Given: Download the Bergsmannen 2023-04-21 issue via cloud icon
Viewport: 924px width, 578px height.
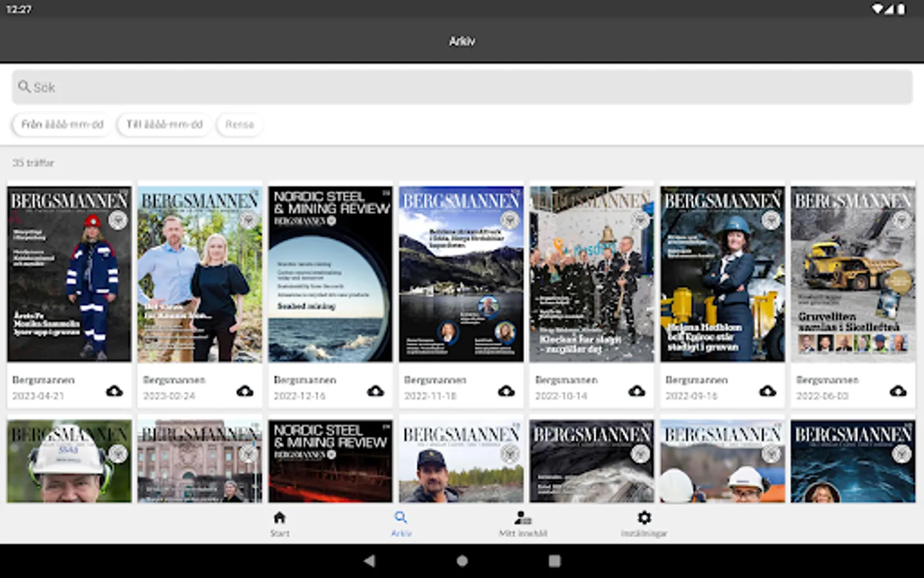Looking at the screenshot, I should coord(114,391).
